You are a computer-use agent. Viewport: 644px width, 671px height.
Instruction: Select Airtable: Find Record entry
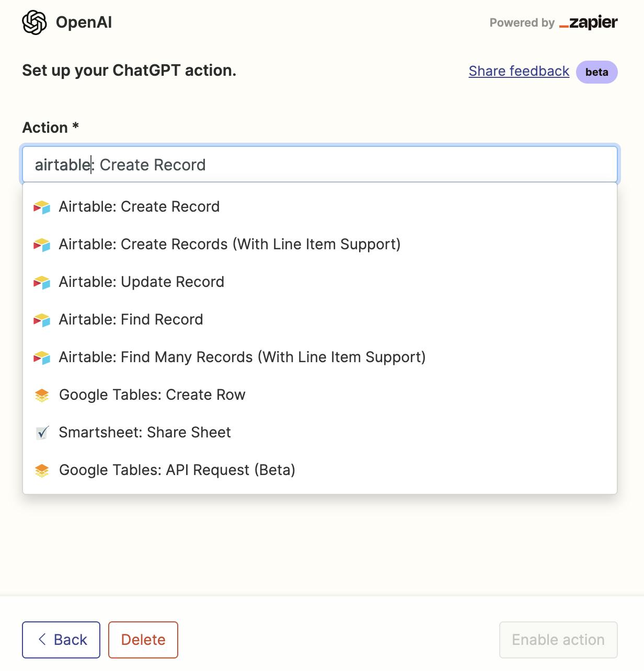tap(320, 319)
